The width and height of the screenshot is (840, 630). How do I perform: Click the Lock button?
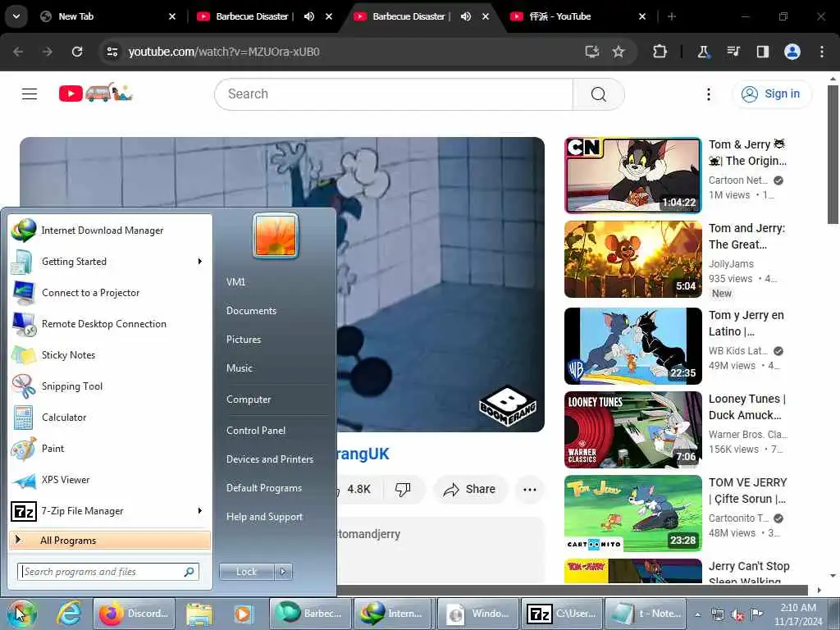coord(247,572)
